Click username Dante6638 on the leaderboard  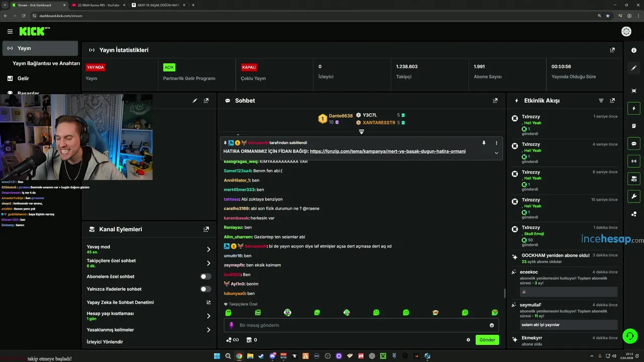[341, 116]
